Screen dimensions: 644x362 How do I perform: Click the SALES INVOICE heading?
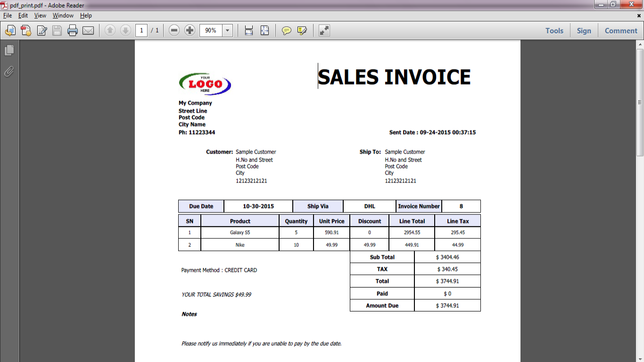tap(394, 77)
